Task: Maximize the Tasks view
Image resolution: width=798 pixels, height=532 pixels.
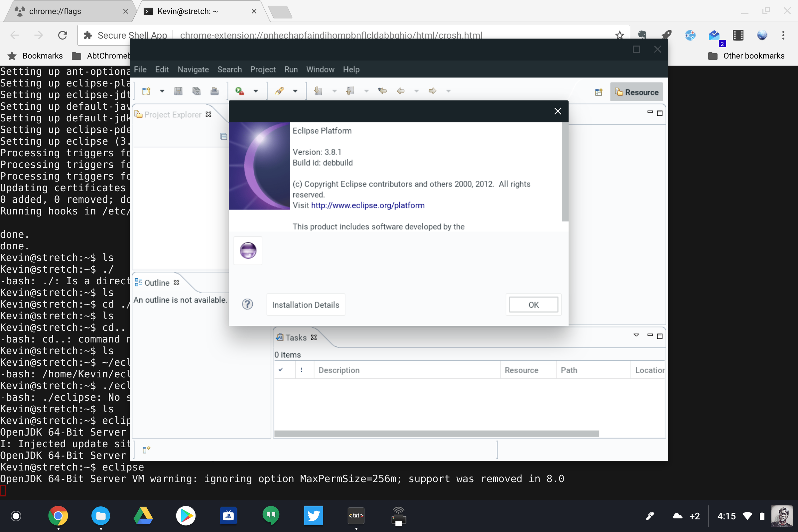Action: pos(660,336)
